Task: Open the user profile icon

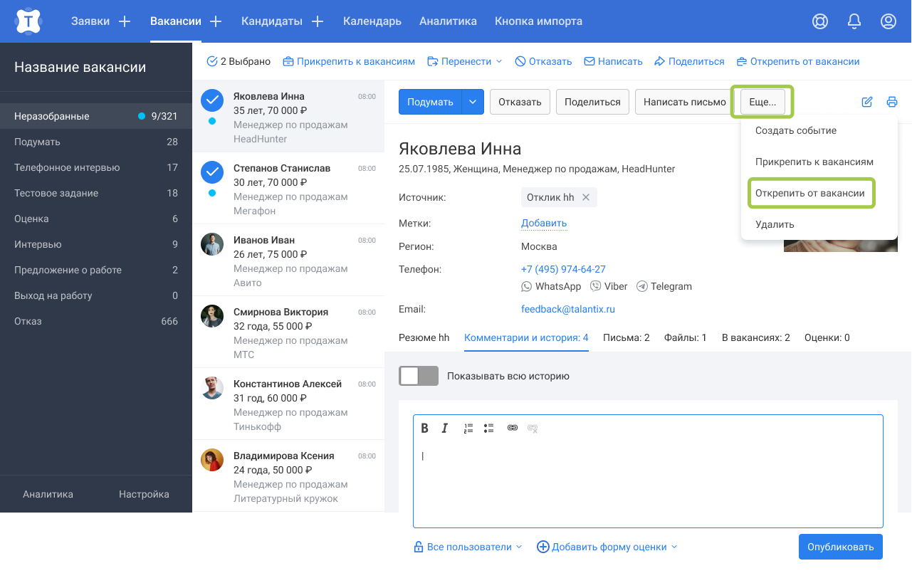Action: pyautogui.click(x=889, y=21)
